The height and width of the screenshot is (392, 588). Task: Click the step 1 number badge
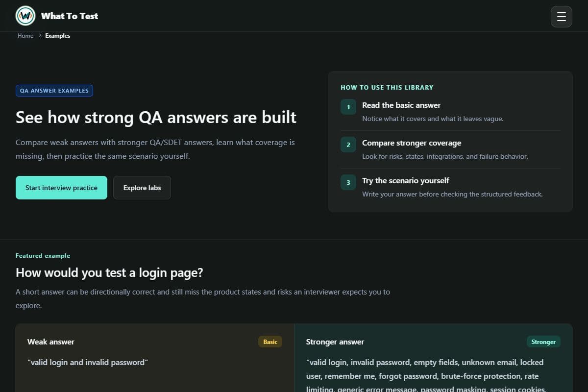coord(348,107)
